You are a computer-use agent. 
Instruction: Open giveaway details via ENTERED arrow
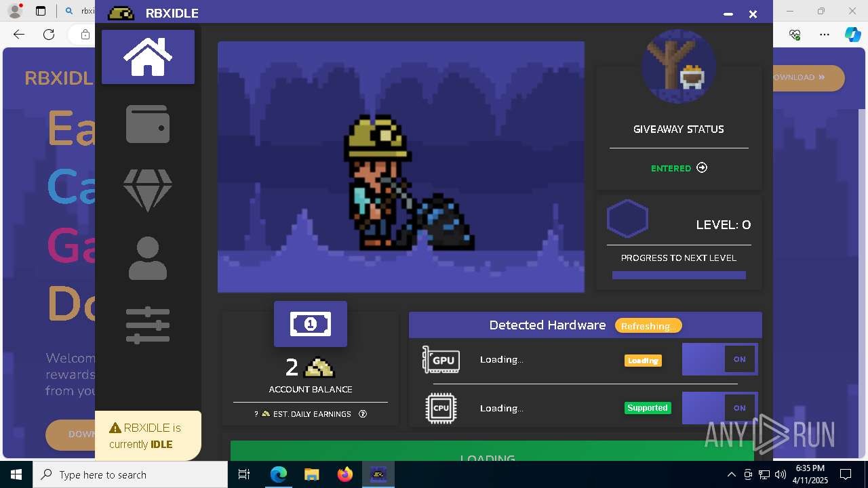point(702,168)
